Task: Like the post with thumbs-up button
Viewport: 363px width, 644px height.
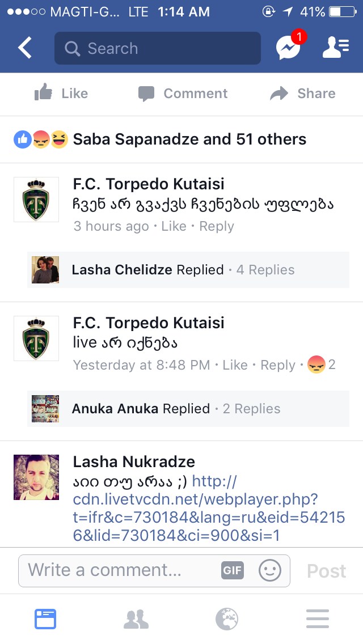Action: (61, 94)
